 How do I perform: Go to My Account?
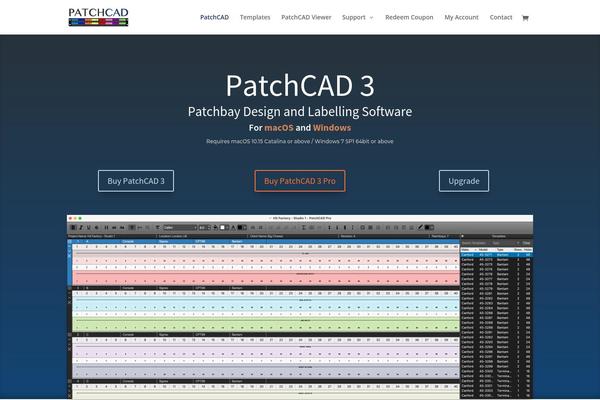pos(461,17)
